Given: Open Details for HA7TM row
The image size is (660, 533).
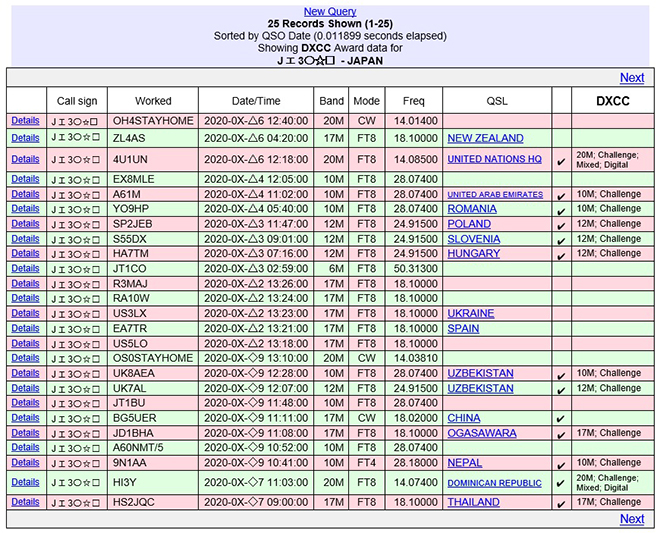Looking at the screenshot, I should tap(25, 253).
